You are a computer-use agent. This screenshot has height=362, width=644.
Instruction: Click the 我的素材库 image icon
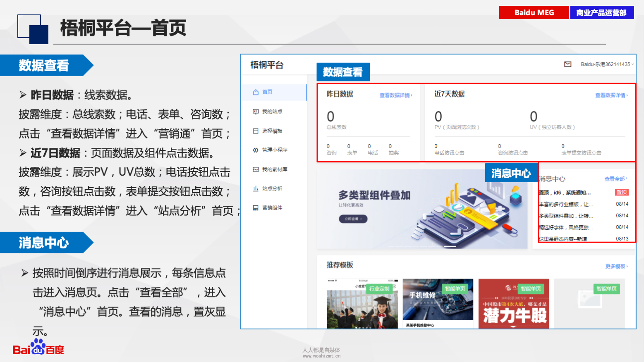[256, 169]
